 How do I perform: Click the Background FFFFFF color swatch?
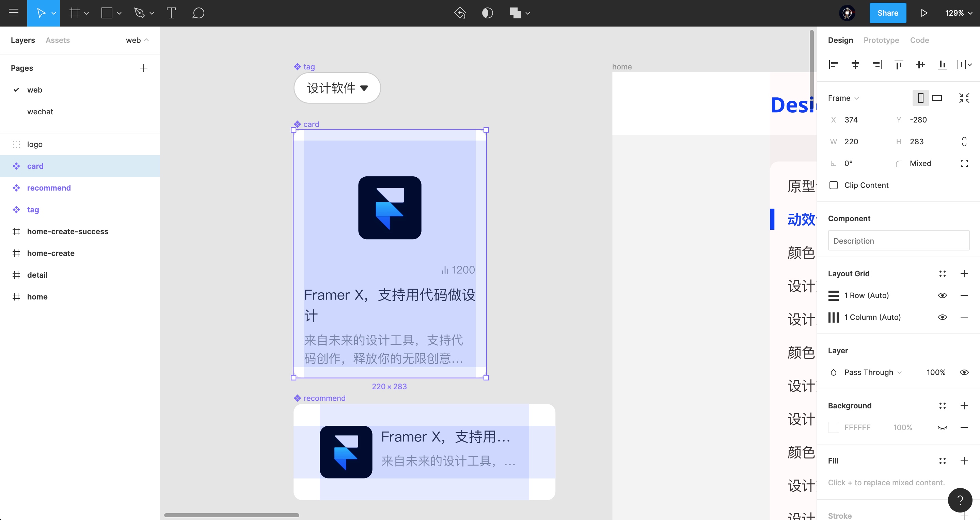click(834, 427)
